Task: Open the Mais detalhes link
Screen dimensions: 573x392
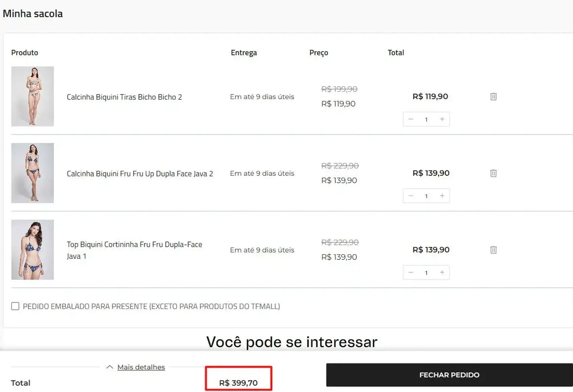Action: click(x=141, y=367)
